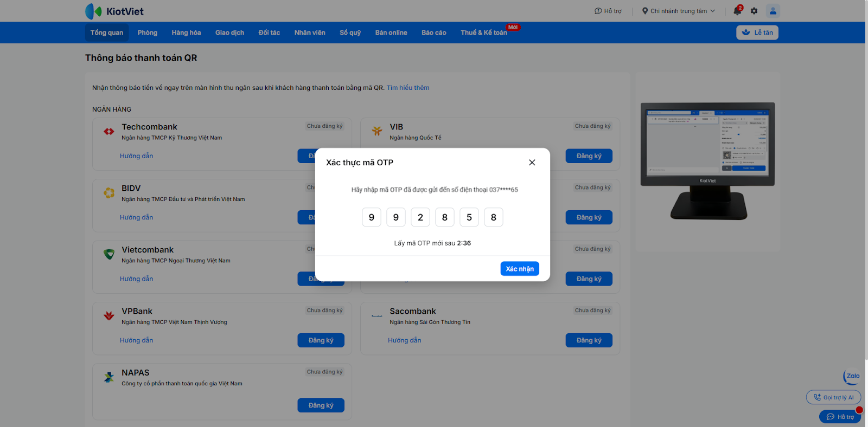The height and width of the screenshot is (427, 868).
Task: Confirm OTP with Xác nhận button
Action: point(520,269)
